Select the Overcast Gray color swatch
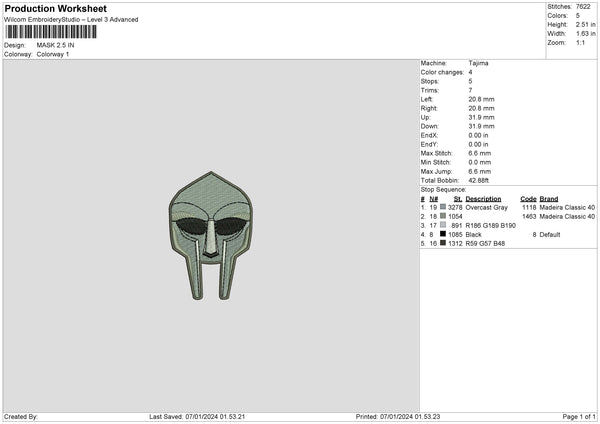 pyautogui.click(x=443, y=207)
